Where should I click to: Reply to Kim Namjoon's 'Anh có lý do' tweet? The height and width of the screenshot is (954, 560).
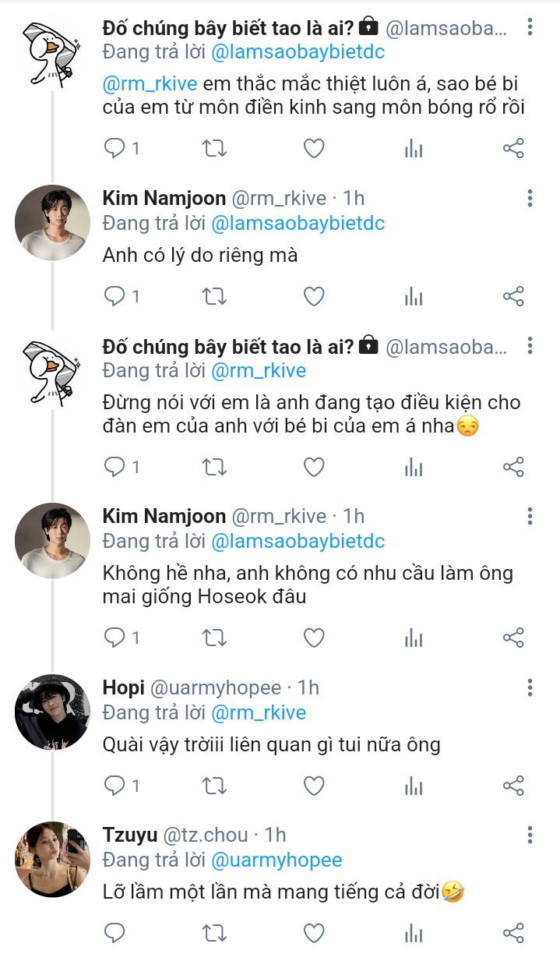click(115, 296)
